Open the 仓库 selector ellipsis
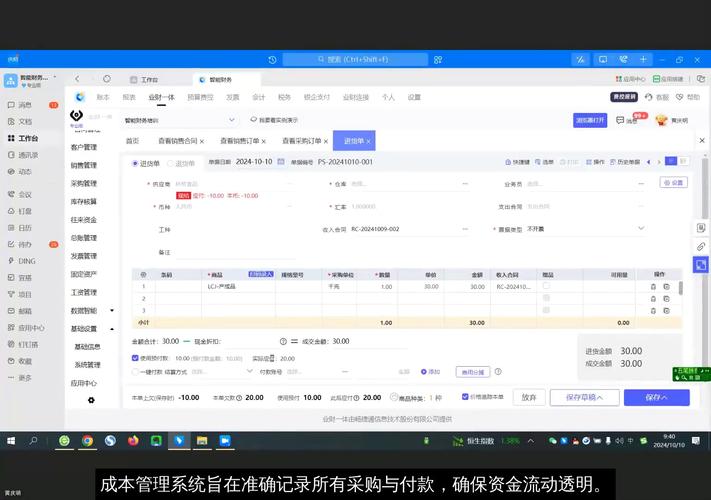Screen dimensions: 711x500 [465, 184]
